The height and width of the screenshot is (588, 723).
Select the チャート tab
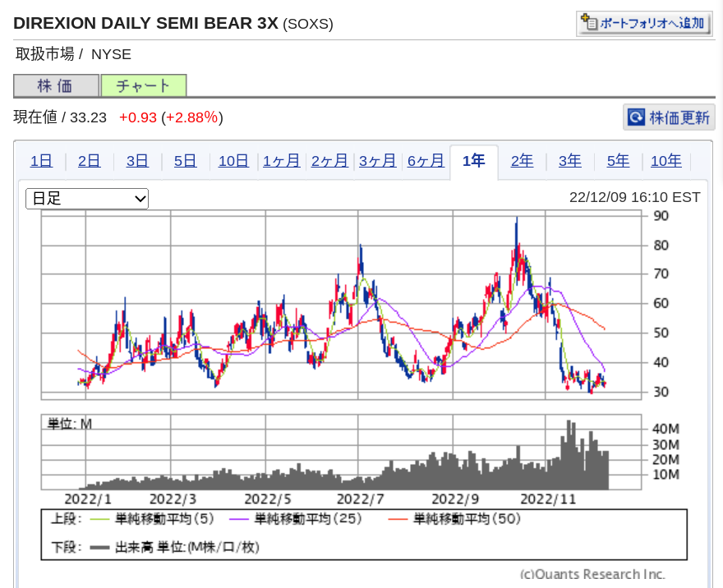144,85
